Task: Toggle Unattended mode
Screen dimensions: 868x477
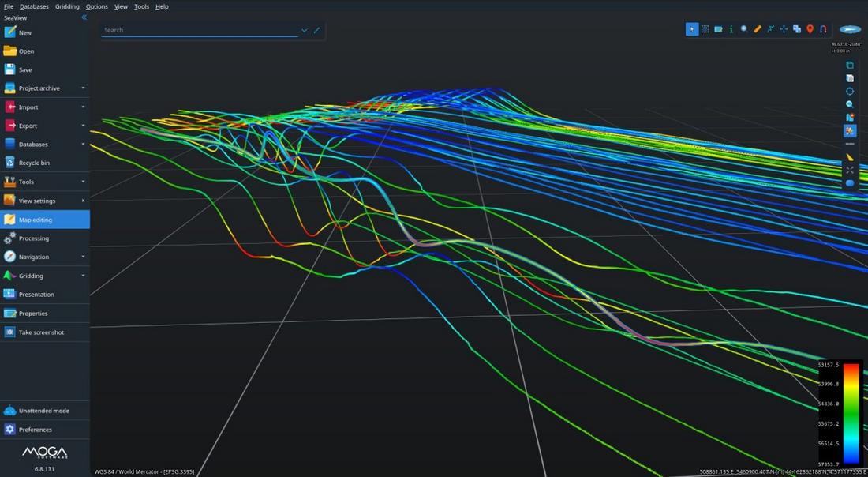Action: pos(43,411)
